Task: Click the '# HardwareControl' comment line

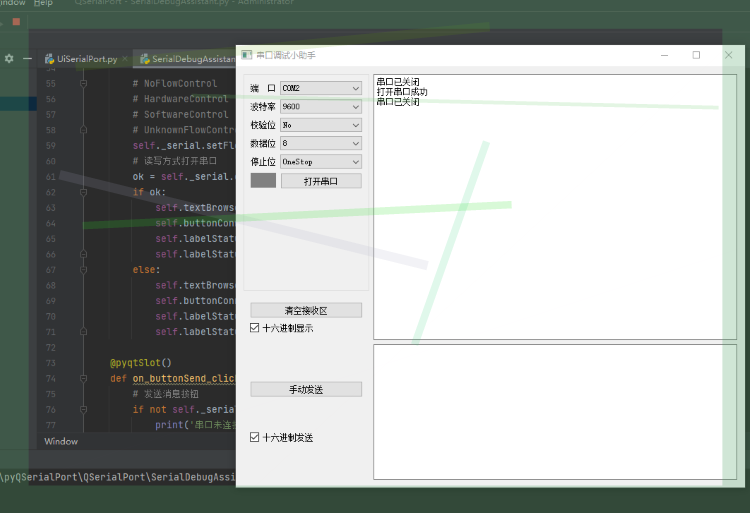Action: 180,99
